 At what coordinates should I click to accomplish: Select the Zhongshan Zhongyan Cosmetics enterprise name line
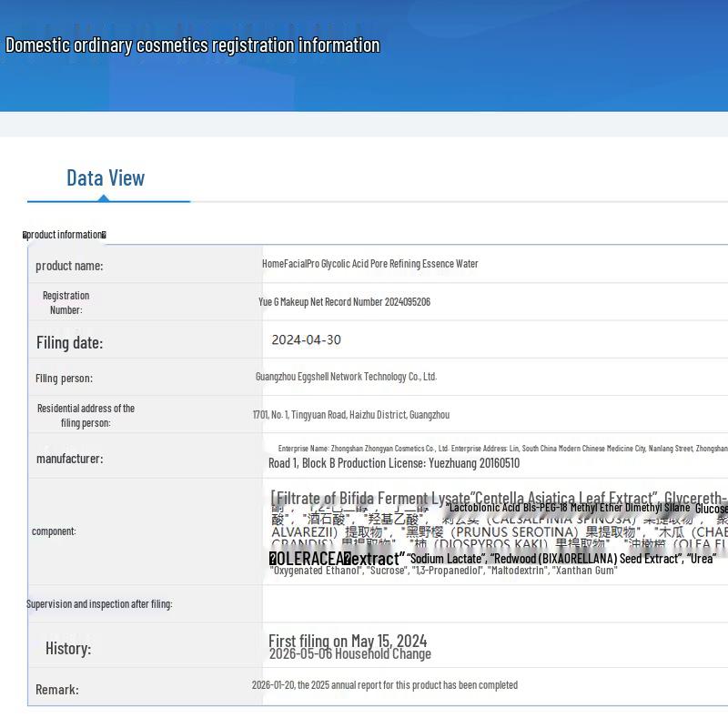pyautogui.click(x=503, y=449)
